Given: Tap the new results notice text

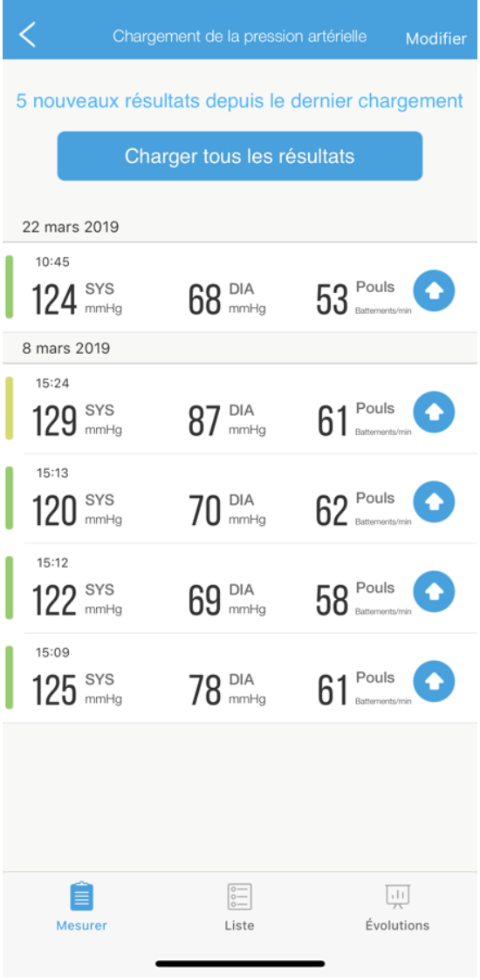Looking at the screenshot, I should [240, 100].
